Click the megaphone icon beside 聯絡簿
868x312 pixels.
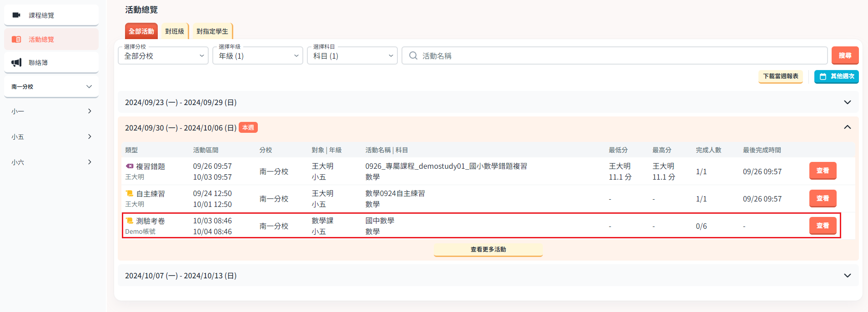click(x=16, y=62)
